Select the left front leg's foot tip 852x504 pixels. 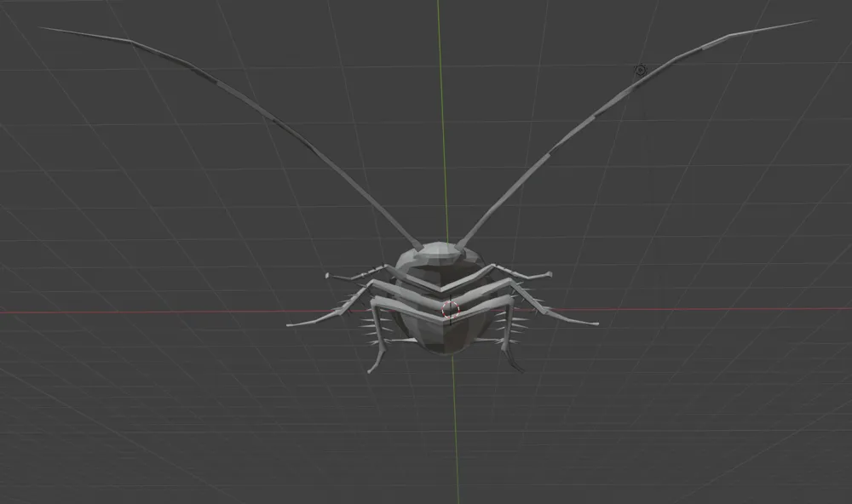(328, 276)
